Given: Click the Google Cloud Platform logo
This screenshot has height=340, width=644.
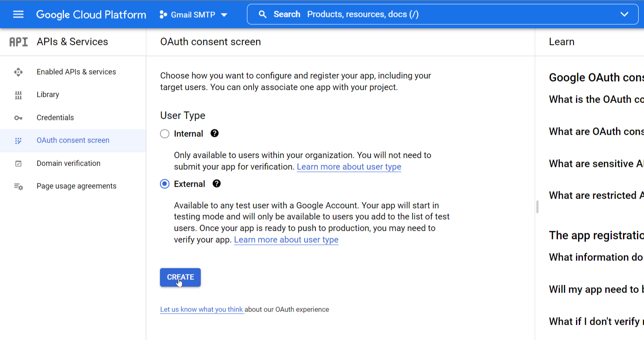Looking at the screenshot, I should point(91,14).
